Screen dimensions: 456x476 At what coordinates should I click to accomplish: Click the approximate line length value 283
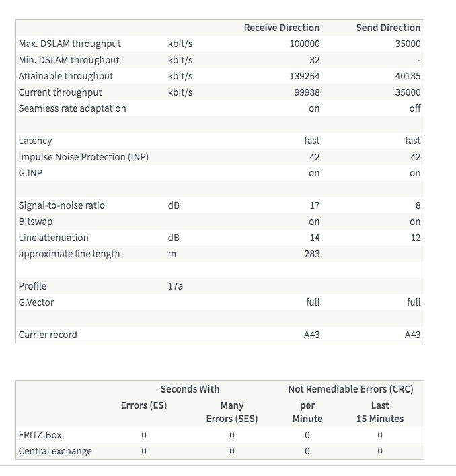tap(311, 254)
